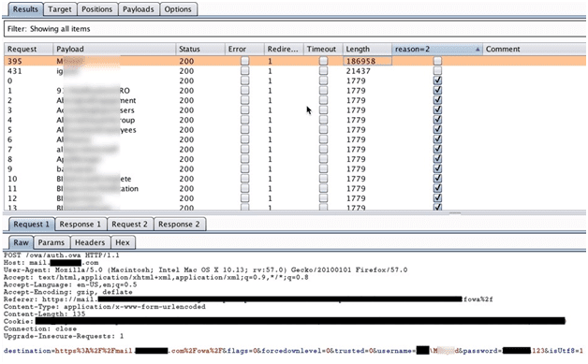This screenshot has height=364, width=588.
Task: Open the Payloads tab
Action: click(139, 9)
